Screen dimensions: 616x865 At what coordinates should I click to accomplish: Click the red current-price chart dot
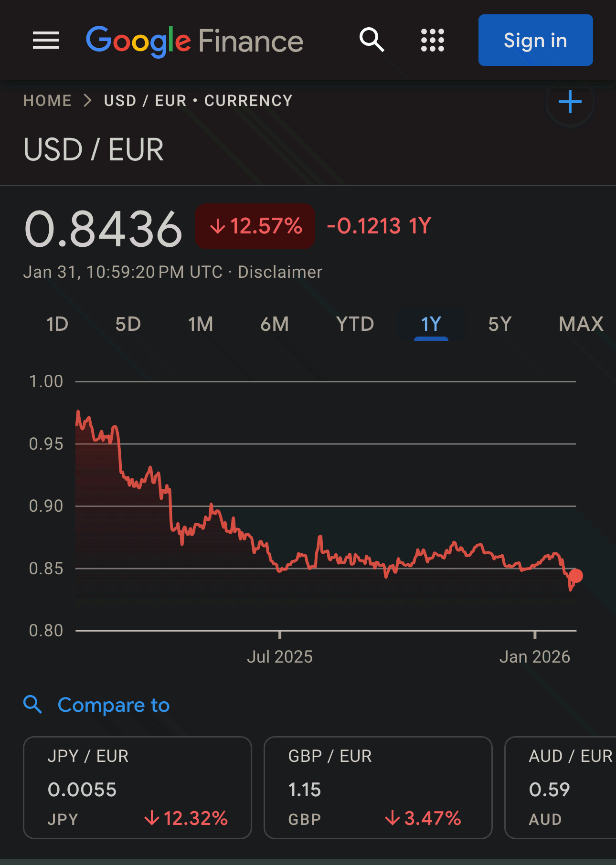click(575, 576)
